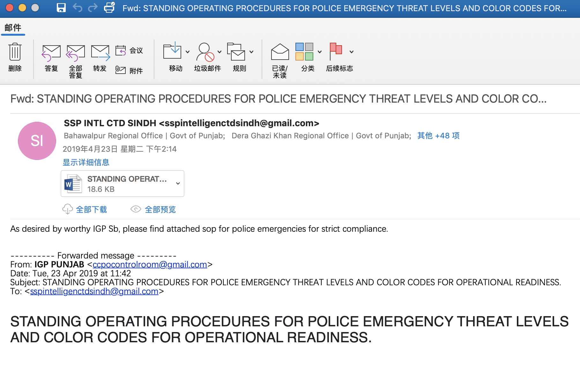Image resolution: width=580 pixels, height=392 pixels.
Task: Reply all to the email (全部答复)
Action: pos(76,61)
